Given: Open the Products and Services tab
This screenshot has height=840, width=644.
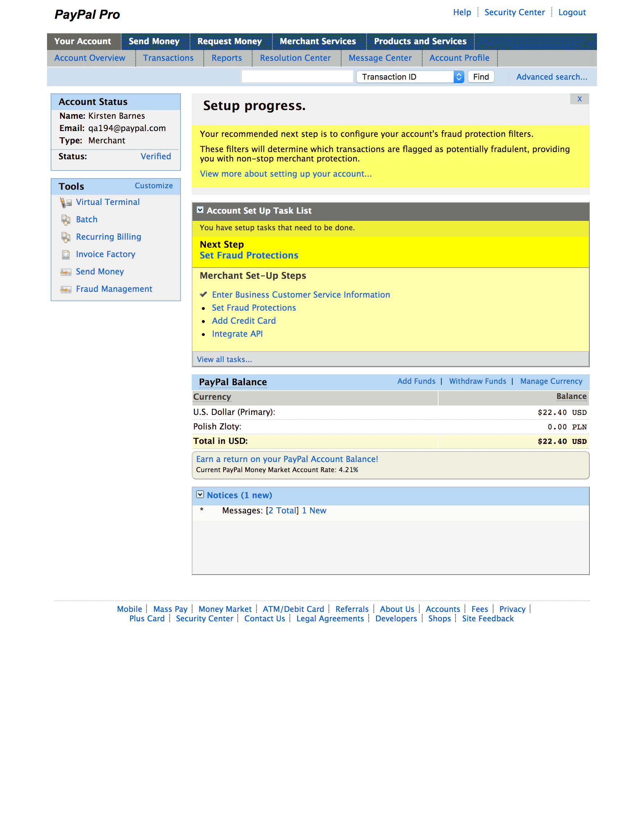Looking at the screenshot, I should pyautogui.click(x=420, y=41).
